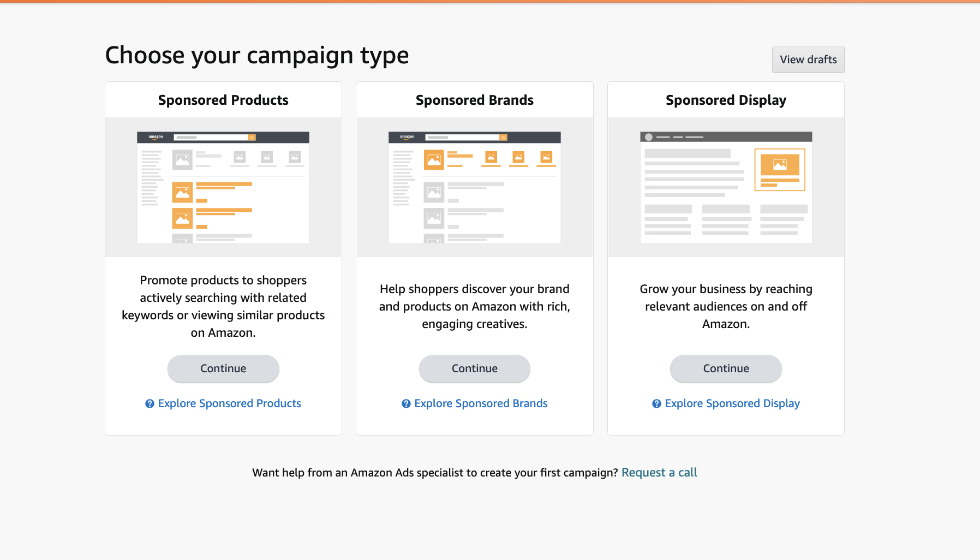Open the Explore Sponsored Products link
The width and height of the screenshot is (980, 560).
click(229, 403)
